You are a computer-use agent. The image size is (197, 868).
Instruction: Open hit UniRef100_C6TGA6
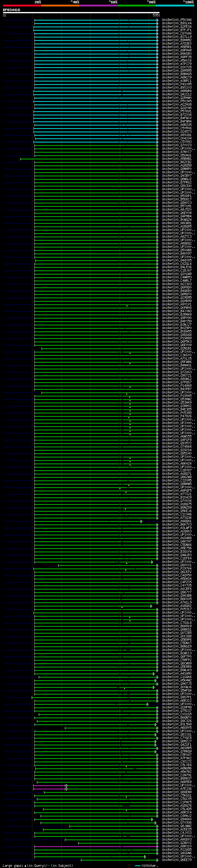177,33
